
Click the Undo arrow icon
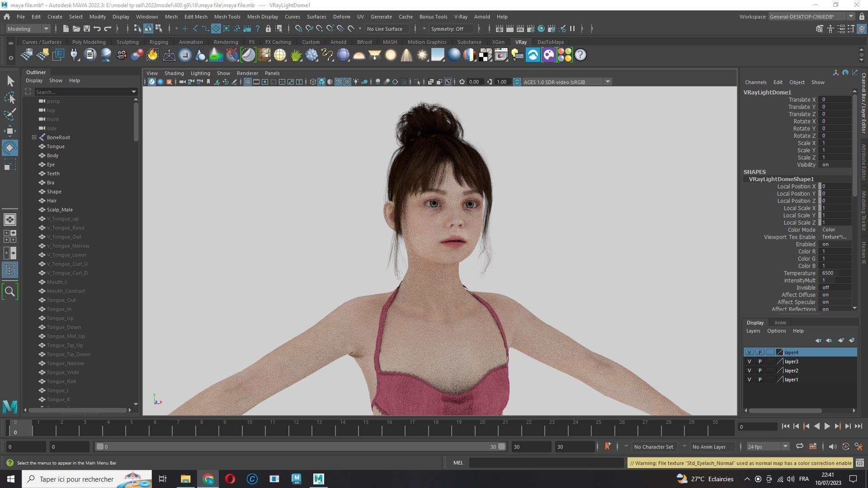coord(97,28)
